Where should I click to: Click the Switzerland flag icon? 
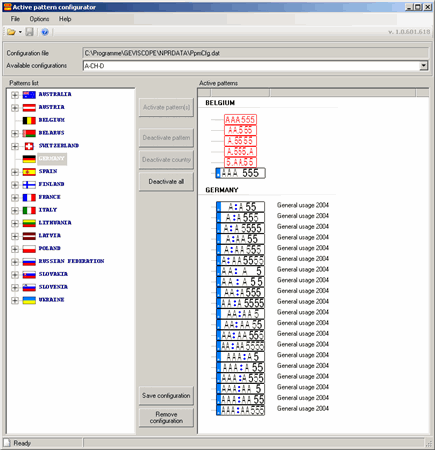pyautogui.click(x=29, y=146)
